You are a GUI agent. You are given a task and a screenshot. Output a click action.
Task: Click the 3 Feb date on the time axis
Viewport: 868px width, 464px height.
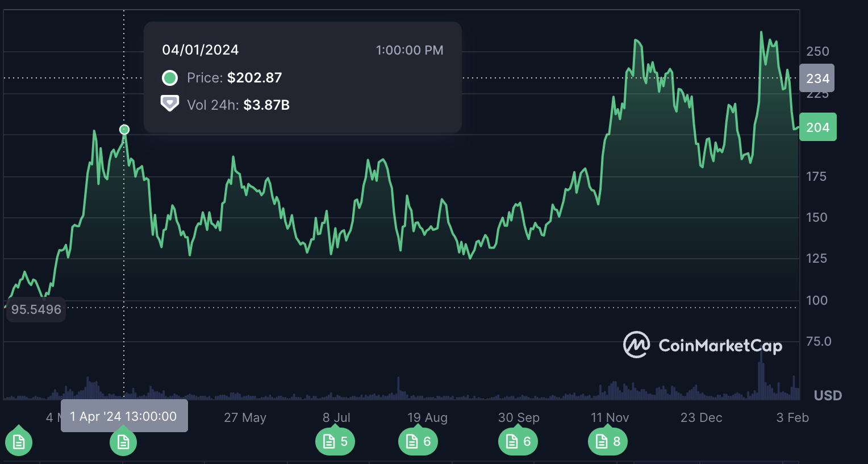pos(792,417)
